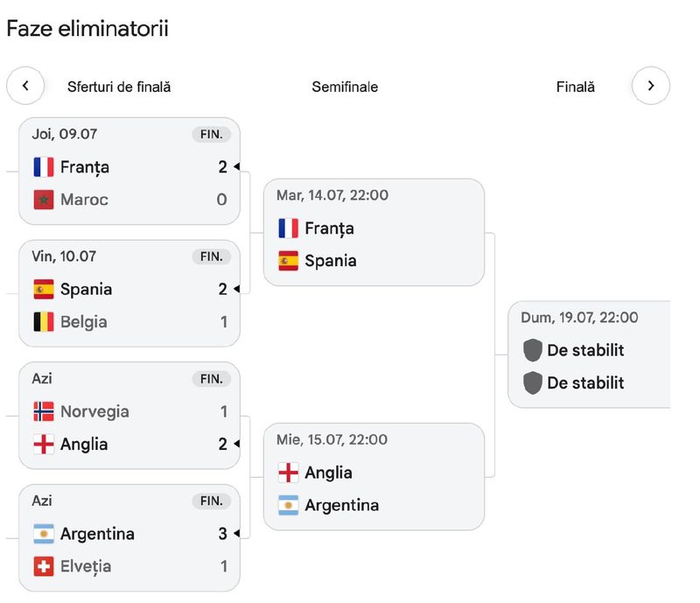700x603 pixels.
Task: Click the Norway flag icon
Action: coord(44,411)
